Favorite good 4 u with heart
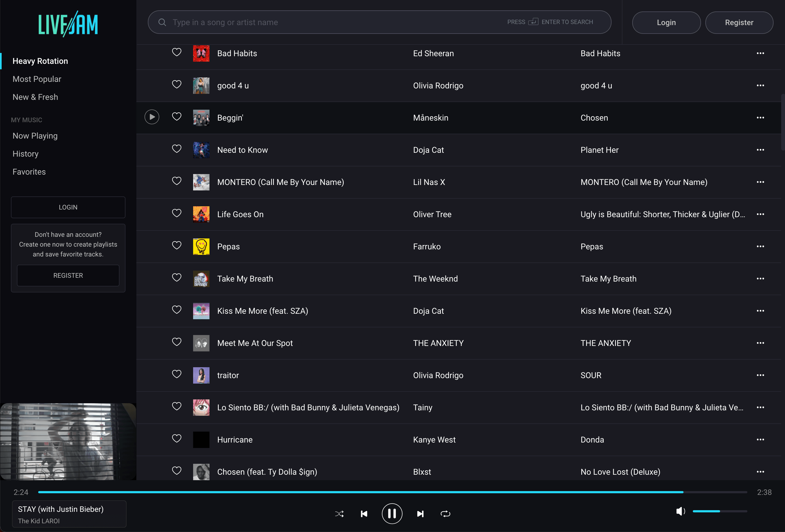The width and height of the screenshot is (785, 532). pos(177,84)
